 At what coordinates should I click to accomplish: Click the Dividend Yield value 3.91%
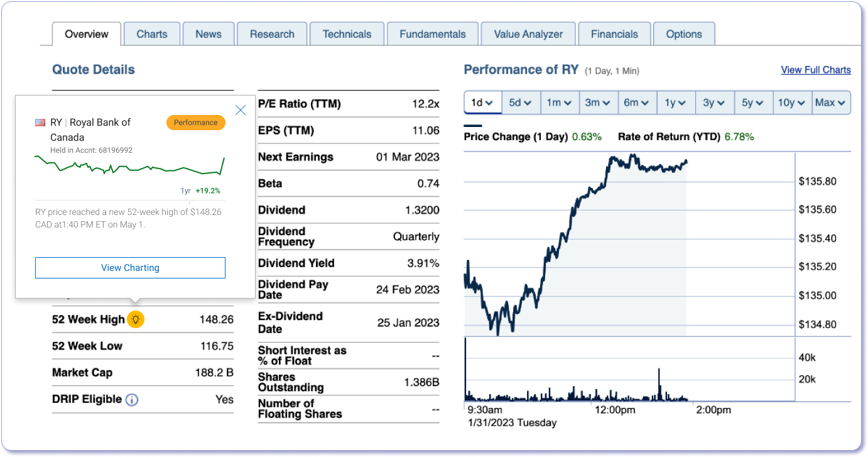pyautogui.click(x=423, y=263)
